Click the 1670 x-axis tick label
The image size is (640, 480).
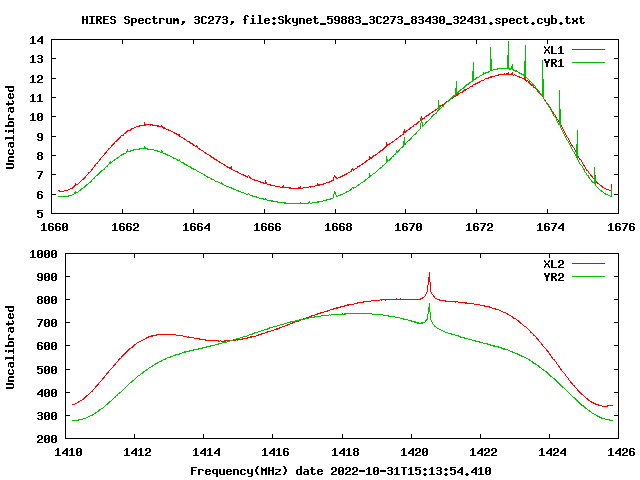coord(408,227)
